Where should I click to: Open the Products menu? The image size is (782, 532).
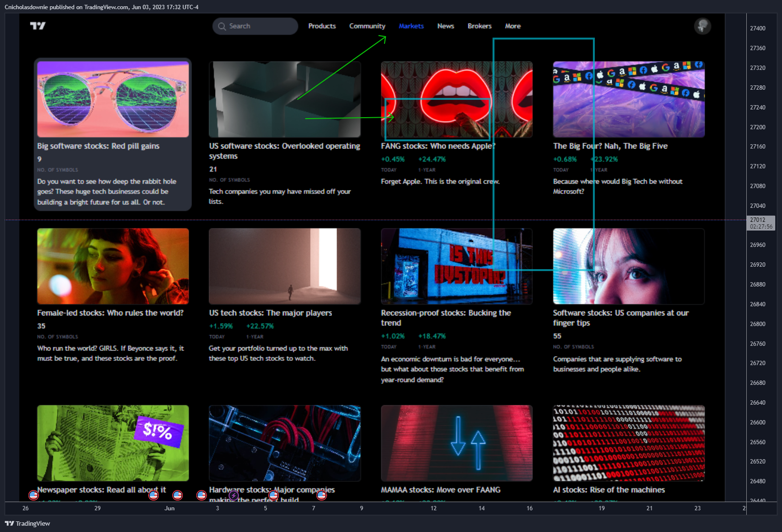[322, 26]
